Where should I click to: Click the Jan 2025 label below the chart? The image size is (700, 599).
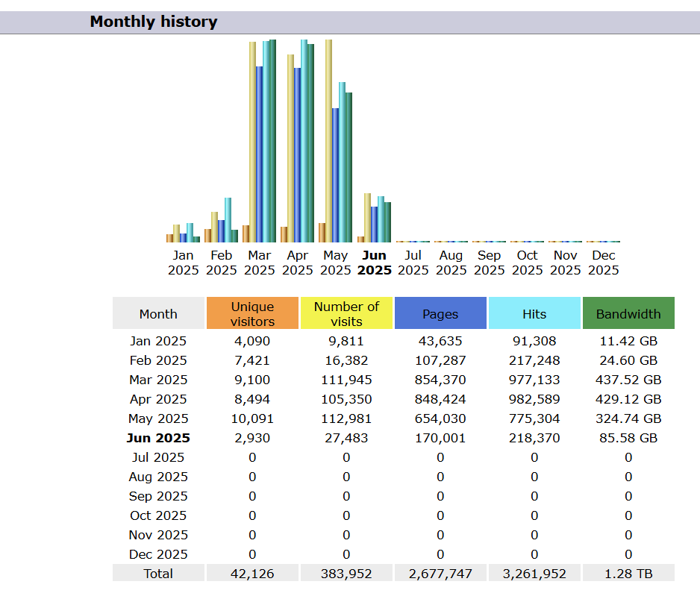click(x=183, y=263)
